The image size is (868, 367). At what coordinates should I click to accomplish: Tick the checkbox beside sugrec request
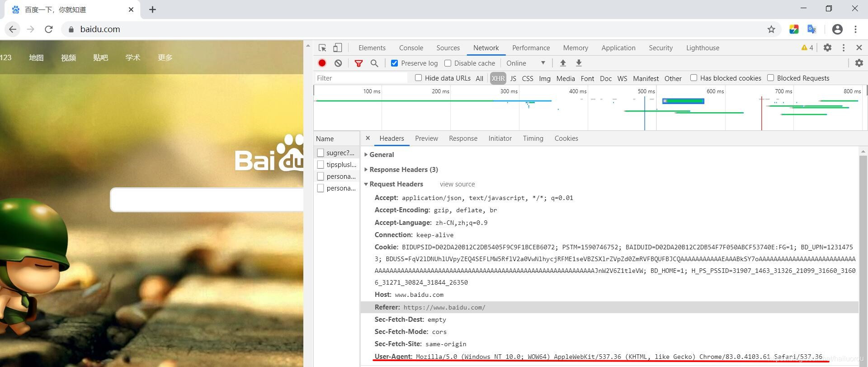(x=321, y=153)
